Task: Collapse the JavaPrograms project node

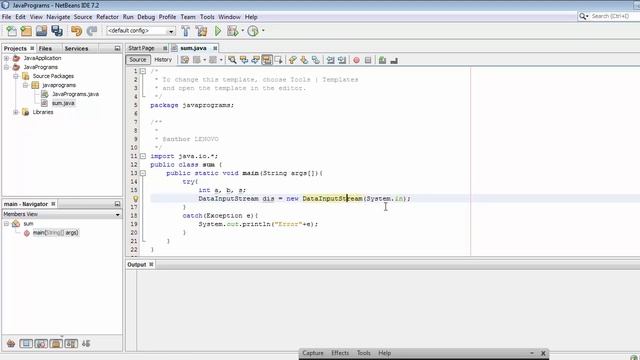Action: tap(7, 67)
